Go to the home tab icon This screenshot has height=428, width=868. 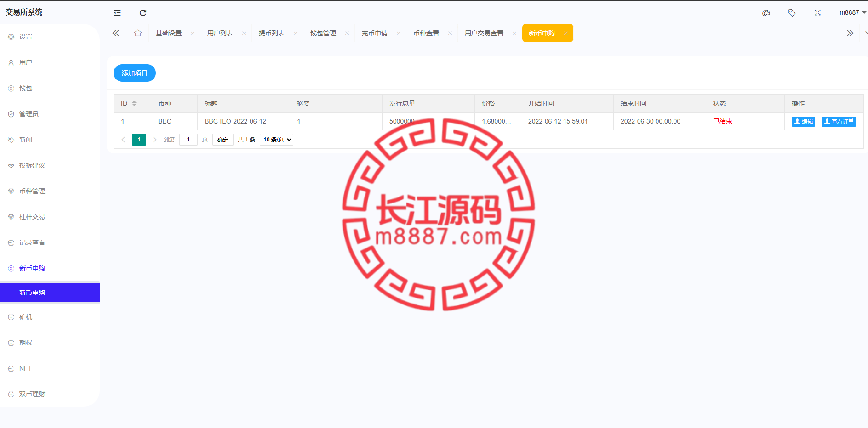point(137,33)
